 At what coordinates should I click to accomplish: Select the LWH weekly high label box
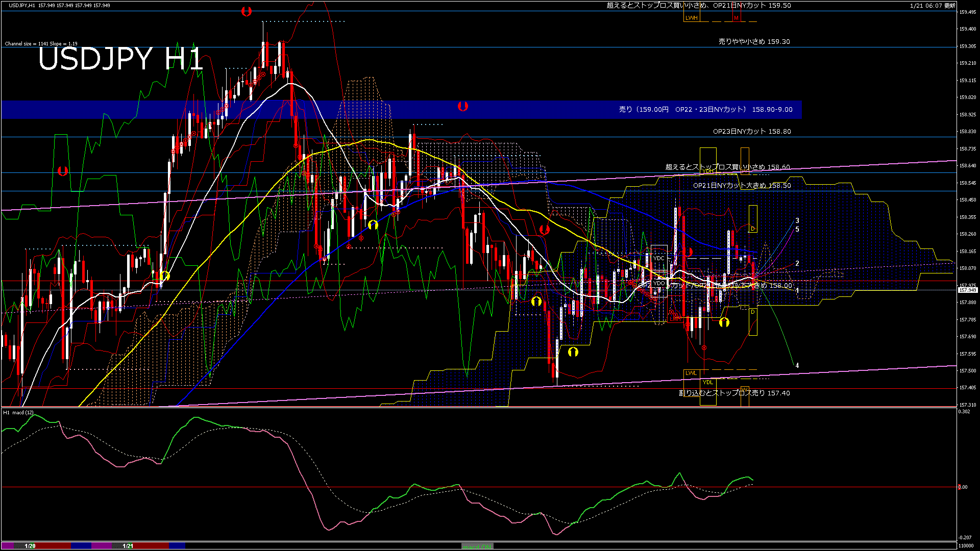(x=691, y=18)
